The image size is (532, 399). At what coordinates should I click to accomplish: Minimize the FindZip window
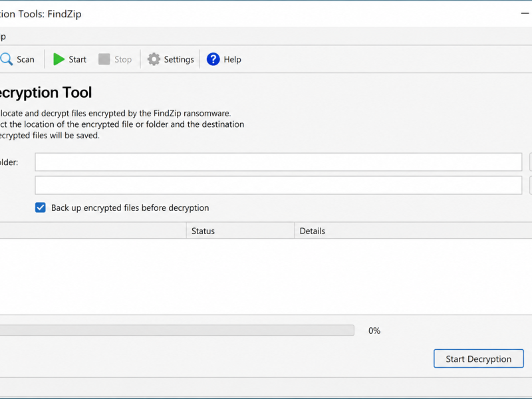pos(525,13)
